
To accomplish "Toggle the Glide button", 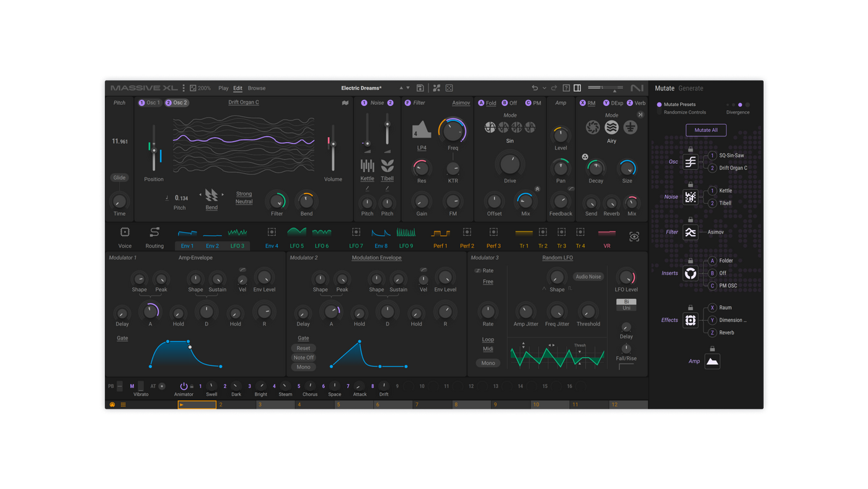I will coord(119,177).
